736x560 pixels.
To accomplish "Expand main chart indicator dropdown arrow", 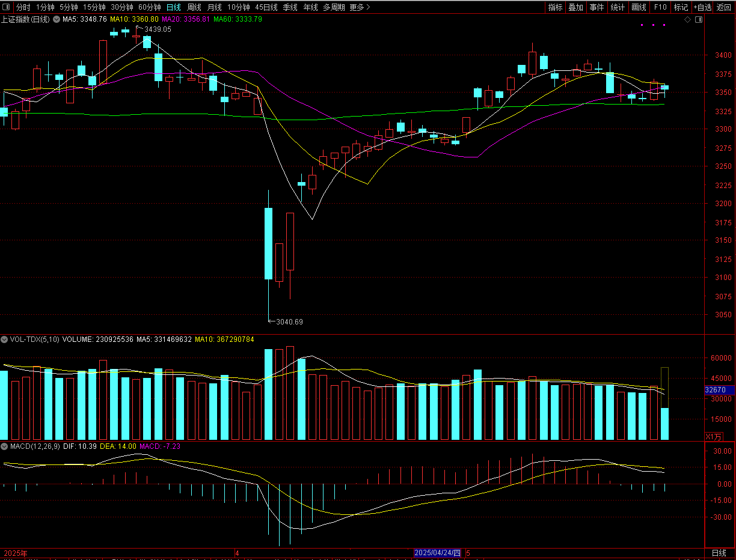I will pyautogui.click(x=57, y=19).
